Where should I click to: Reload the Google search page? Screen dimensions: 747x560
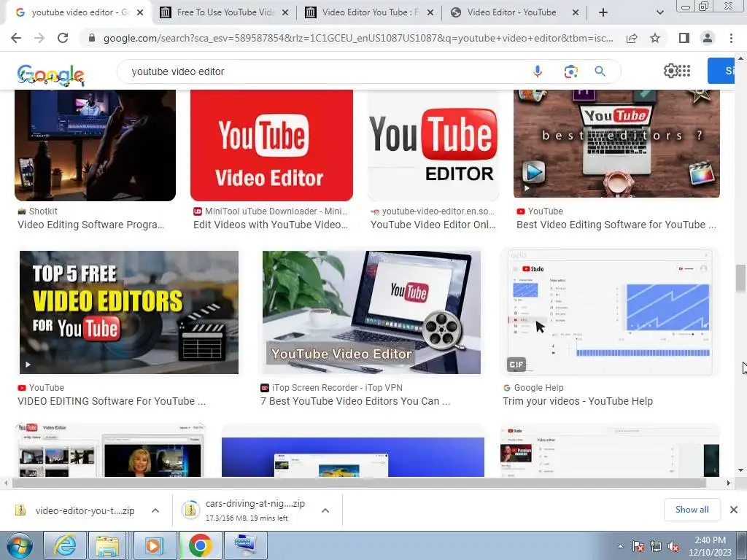(63, 38)
